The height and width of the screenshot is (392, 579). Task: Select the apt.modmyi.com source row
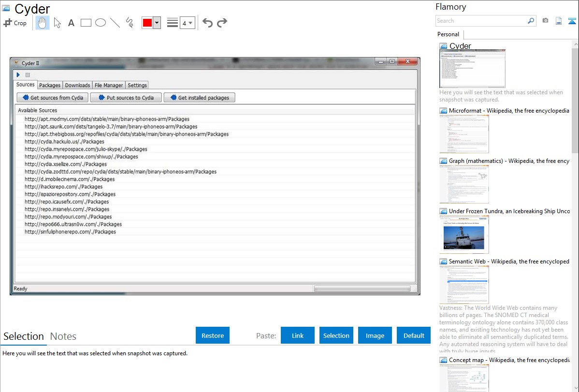click(x=215, y=119)
